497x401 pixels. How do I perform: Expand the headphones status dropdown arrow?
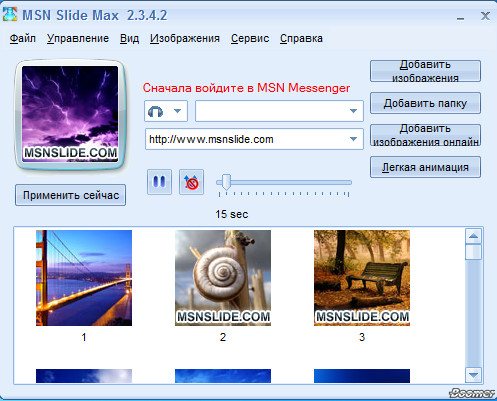[178, 111]
